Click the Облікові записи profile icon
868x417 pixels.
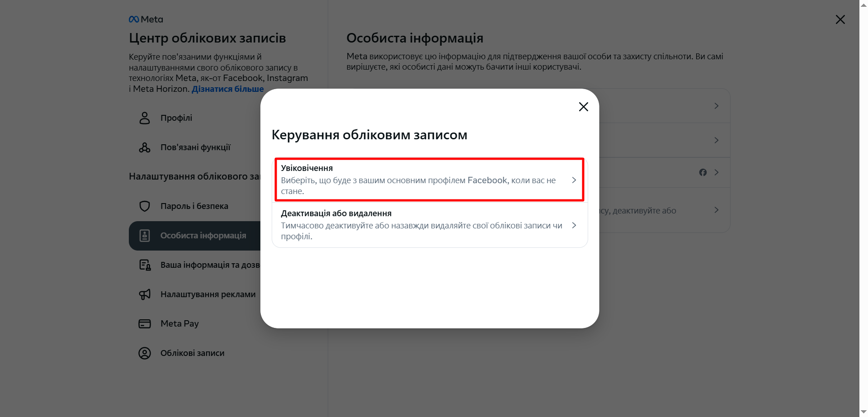click(x=145, y=353)
